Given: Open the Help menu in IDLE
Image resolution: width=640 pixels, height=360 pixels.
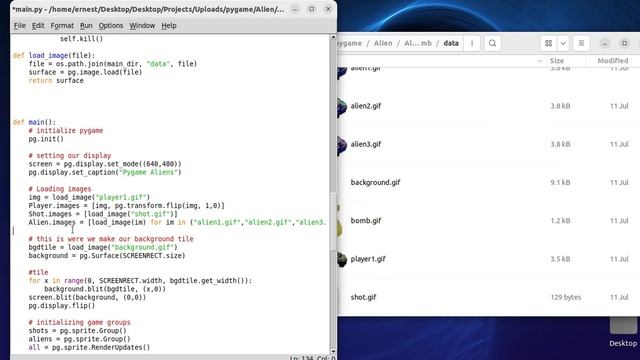Looking at the screenshot, I should coord(169,26).
